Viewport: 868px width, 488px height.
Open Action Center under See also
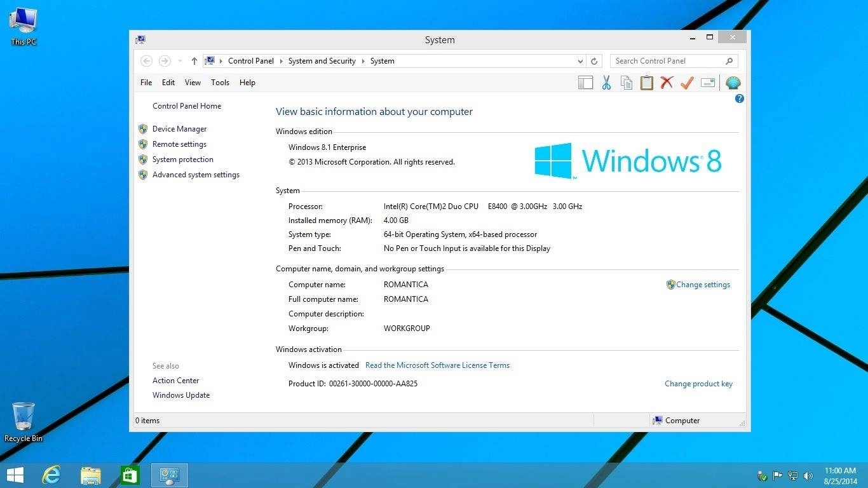[175, 381]
